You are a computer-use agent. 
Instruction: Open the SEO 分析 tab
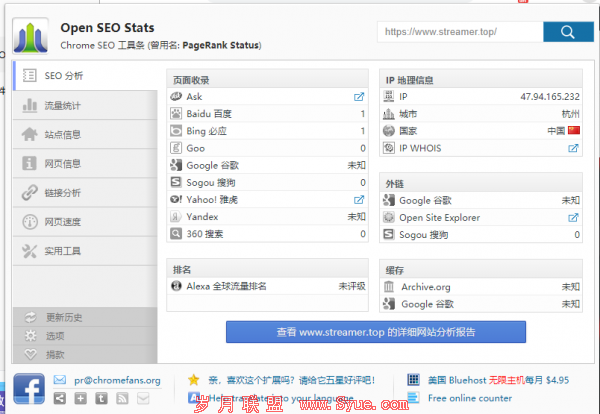tap(85, 76)
